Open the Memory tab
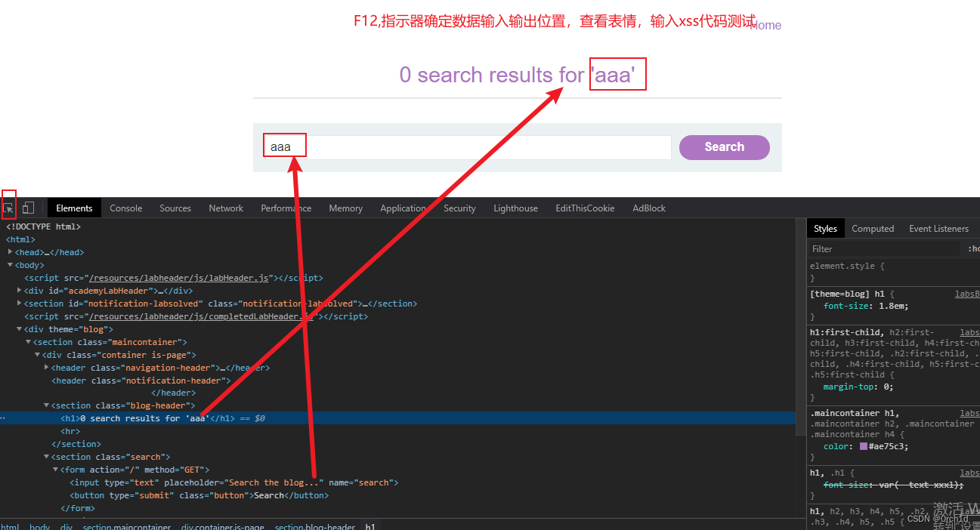Image resolution: width=980 pixels, height=530 pixels. point(346,208)
